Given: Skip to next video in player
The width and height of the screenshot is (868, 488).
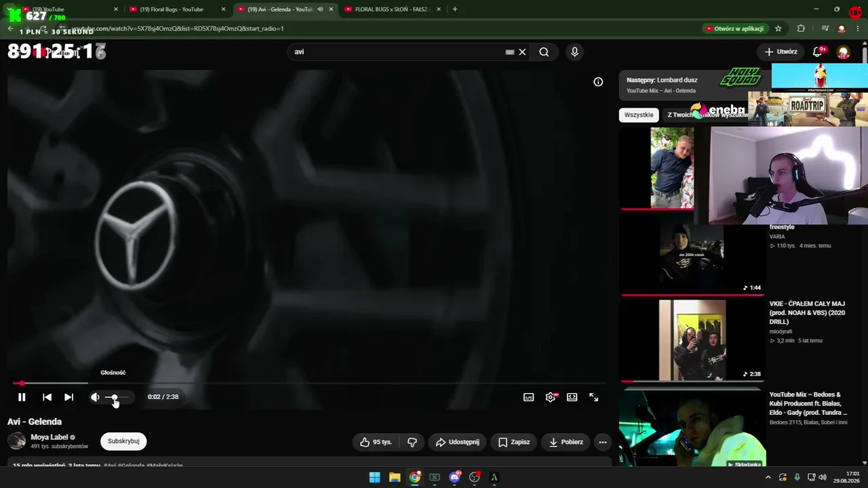Looking at the screenshot, I should tap(68, 397).
